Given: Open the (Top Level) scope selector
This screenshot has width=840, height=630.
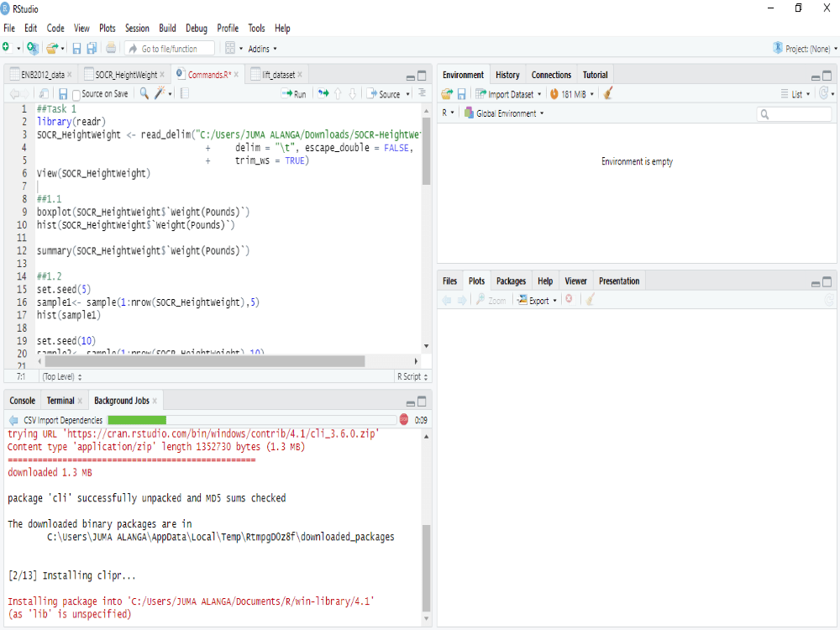Looking at the screenshot, I should pyautogui.click(x=62, y=376).
